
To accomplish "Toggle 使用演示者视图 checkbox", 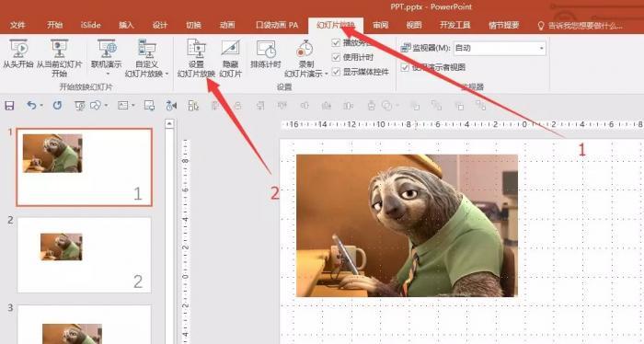I will (x=405, y=67).
